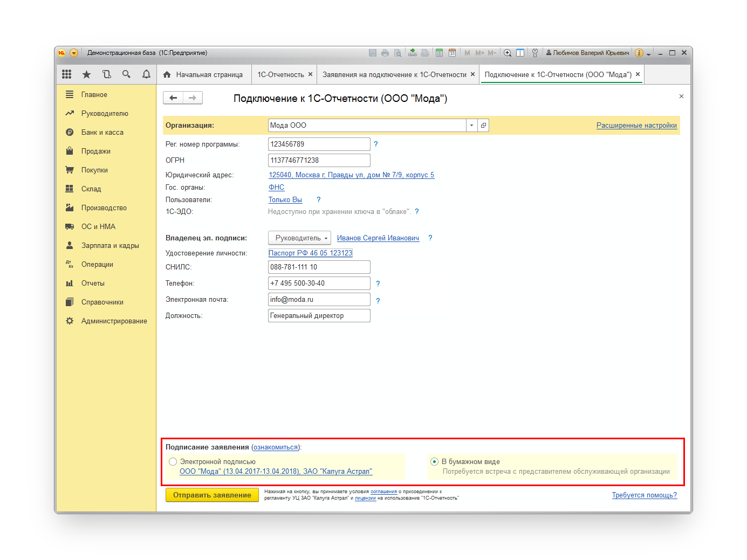Click the home icon on Начальная страница
Screen dimensions: 747x560
coord(167,74)
